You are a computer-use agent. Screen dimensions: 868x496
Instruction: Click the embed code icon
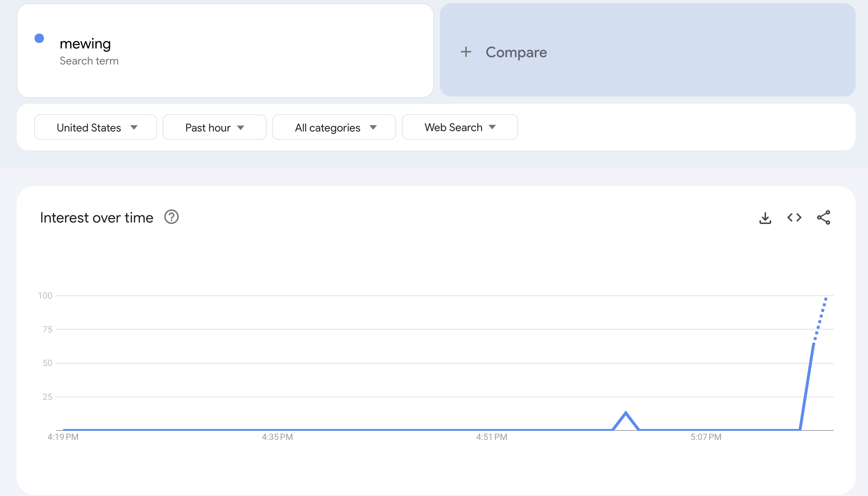[794, 218]
